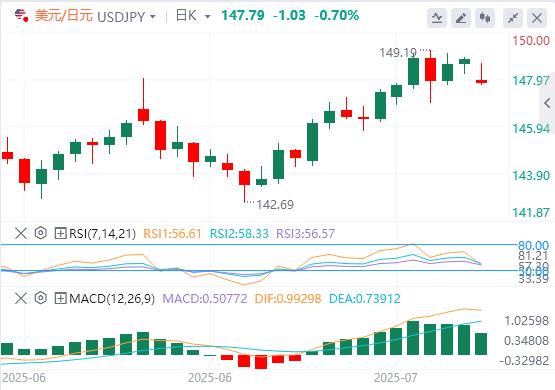The height and width of the screenshot is (390, 555).
Task: Toggle RSI panel plus box
Action: coord(61,233)
